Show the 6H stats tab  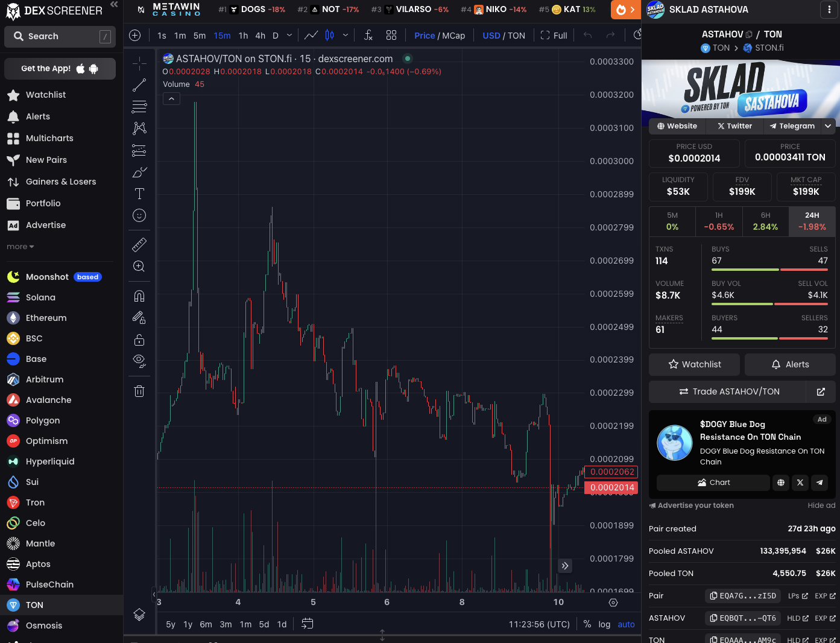click(x=765, y=221)
